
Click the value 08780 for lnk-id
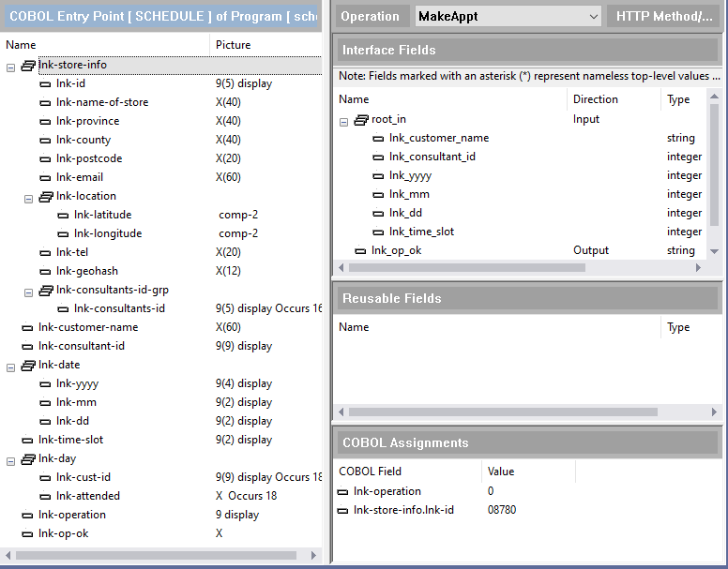coord(502,510)
